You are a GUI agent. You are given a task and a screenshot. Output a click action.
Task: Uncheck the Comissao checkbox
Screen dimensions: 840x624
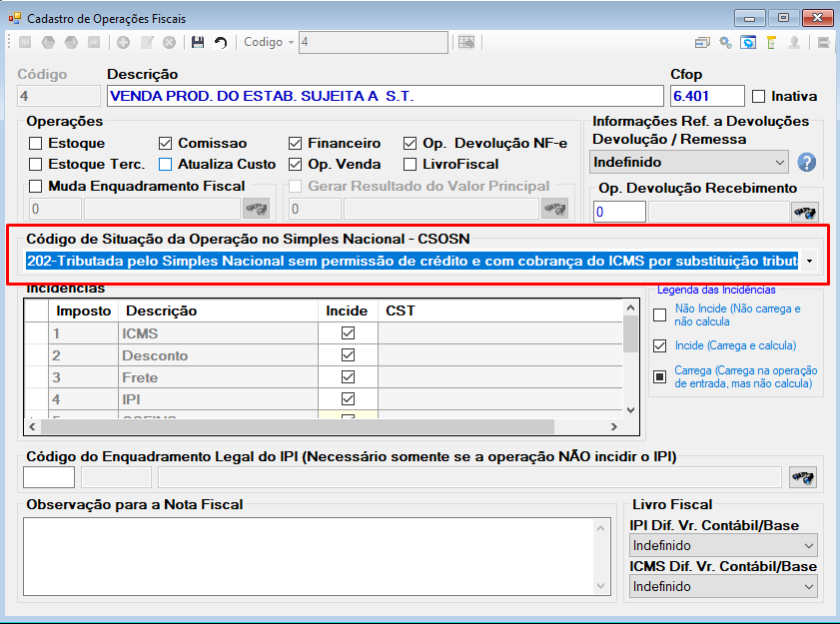pos(165,144)
